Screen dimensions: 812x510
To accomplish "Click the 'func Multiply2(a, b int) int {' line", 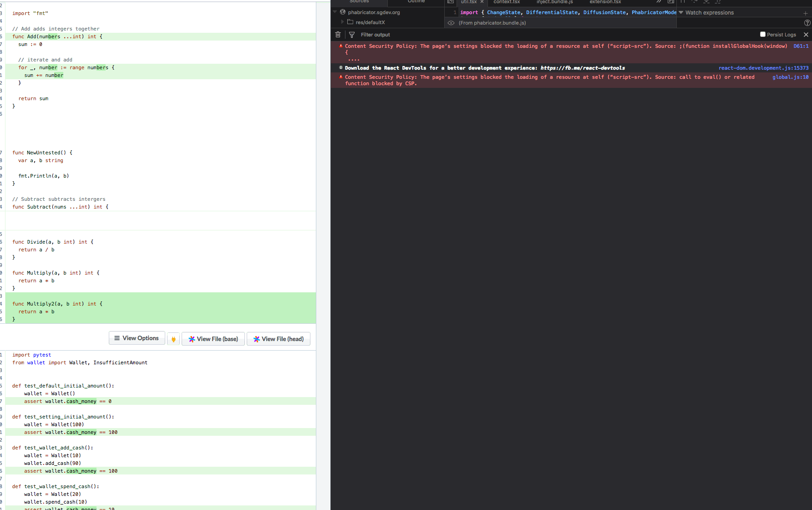I will click(57, 304).
